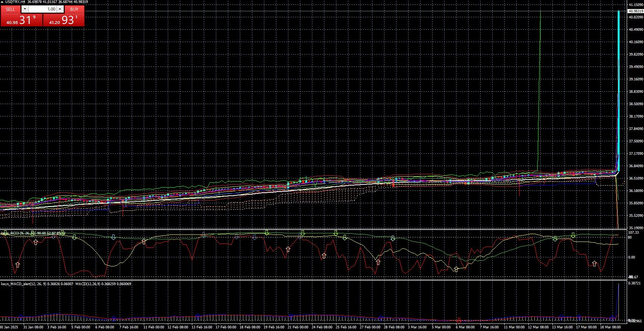Image resolution: width=644 pixels, height=331 pixels.
Task: Increase lot volume with the up arrow
Action: coord(60,9)
